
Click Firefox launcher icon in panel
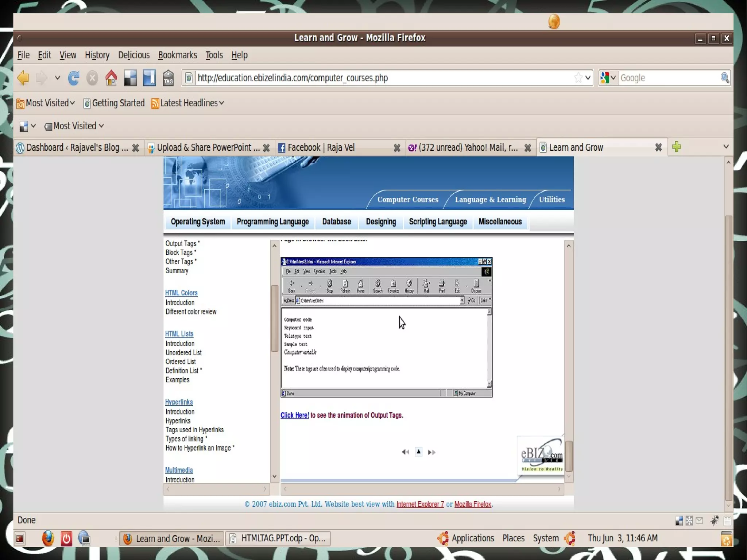tap(48, 538)
